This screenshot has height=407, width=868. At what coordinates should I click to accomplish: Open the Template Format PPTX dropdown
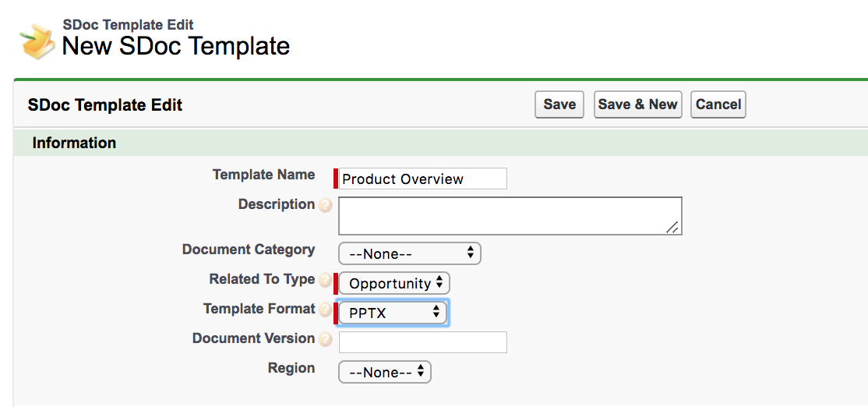pyautogui.click(x=393, y=313)
